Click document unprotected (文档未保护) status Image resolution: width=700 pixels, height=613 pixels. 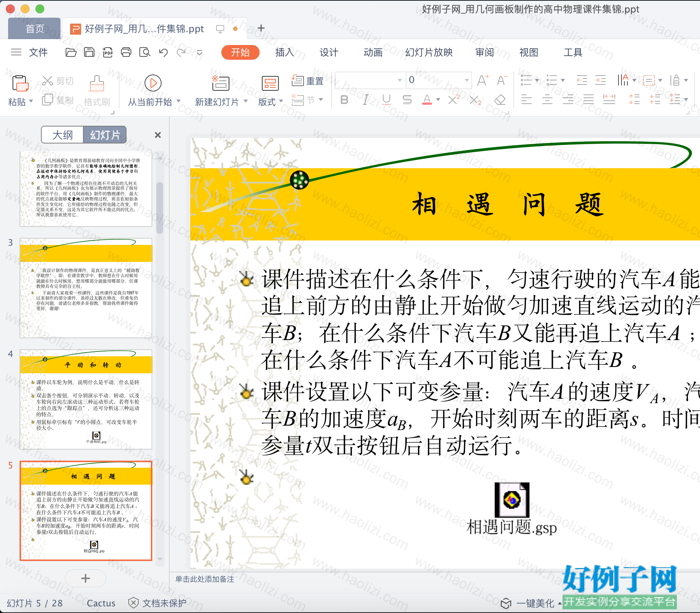157,603
